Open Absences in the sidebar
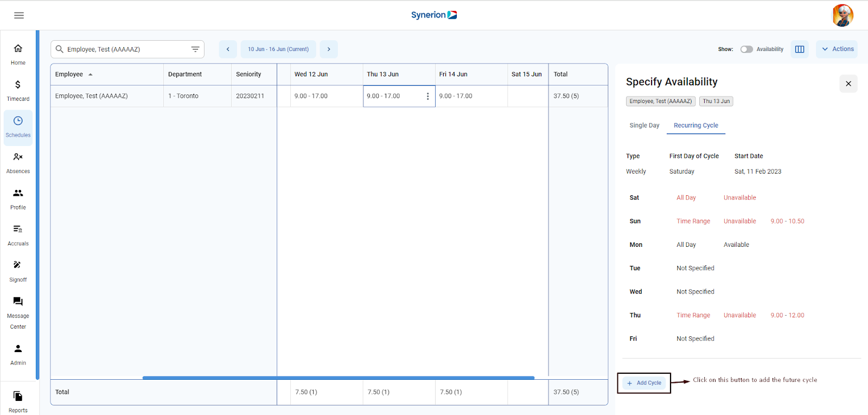Screen dimensions: 868x415 tap(18, 163)
